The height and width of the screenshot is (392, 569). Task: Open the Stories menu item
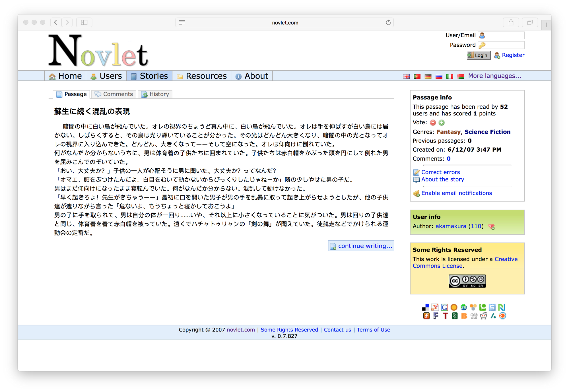tap(149, 76)
